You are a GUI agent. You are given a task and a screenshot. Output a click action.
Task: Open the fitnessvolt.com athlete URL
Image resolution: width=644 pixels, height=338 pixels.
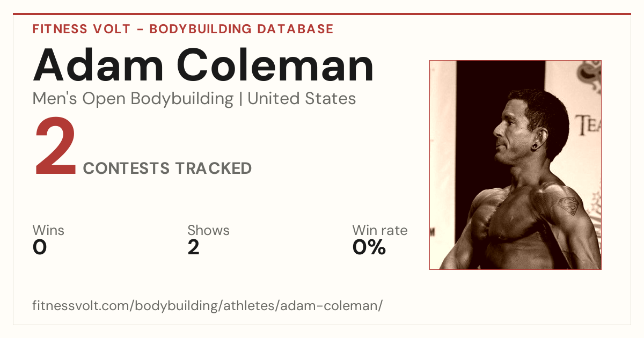click(208, 306)
